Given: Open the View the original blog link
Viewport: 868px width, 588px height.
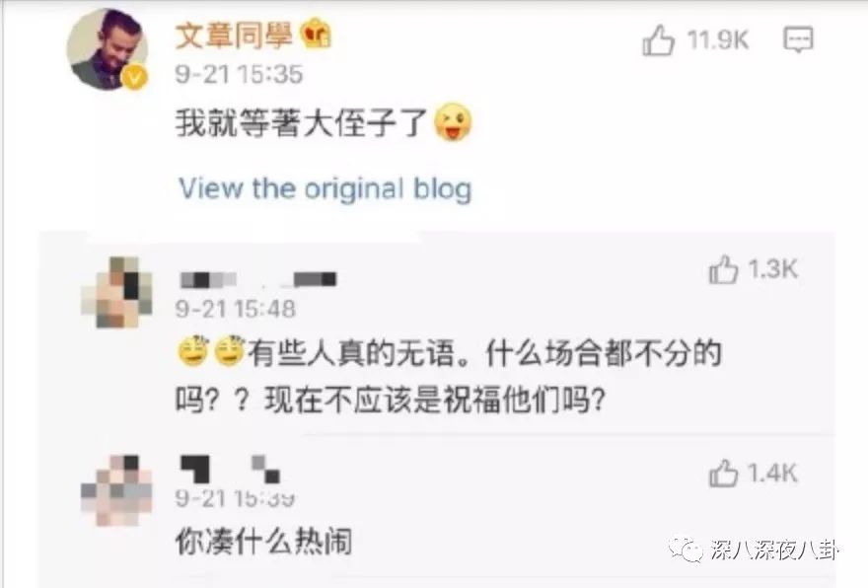Looking at the screenshot, I should pyautogui.click(x=325, y=188).
